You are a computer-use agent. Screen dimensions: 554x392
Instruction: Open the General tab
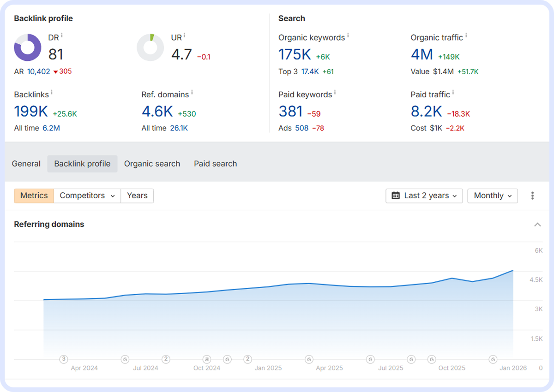(x=26, y=164)
